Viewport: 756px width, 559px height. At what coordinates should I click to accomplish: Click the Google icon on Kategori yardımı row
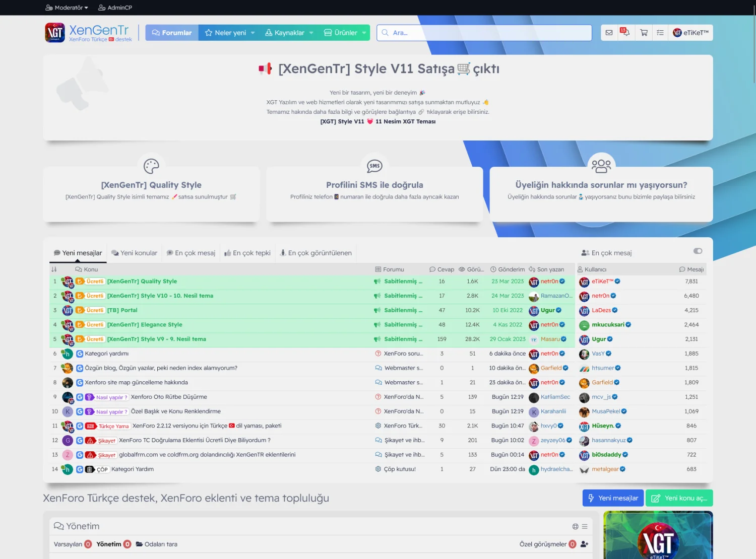(x=80, y=354)
